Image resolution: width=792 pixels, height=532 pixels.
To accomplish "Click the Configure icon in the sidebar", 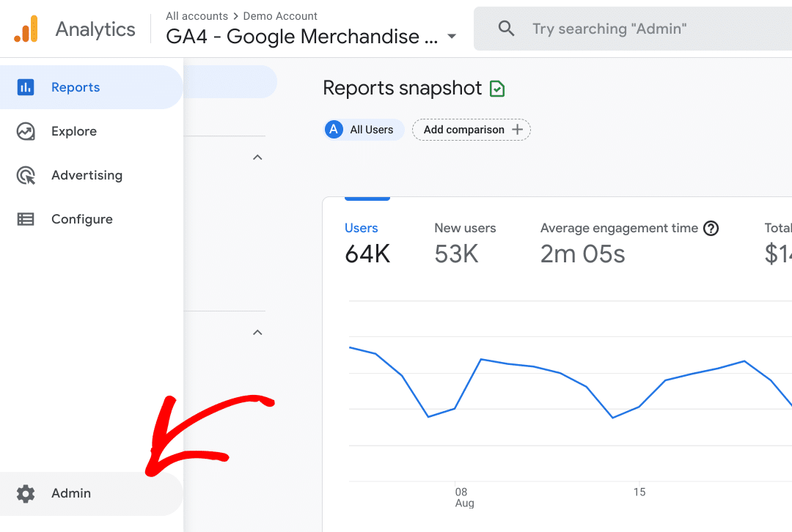I will point(26,218).
